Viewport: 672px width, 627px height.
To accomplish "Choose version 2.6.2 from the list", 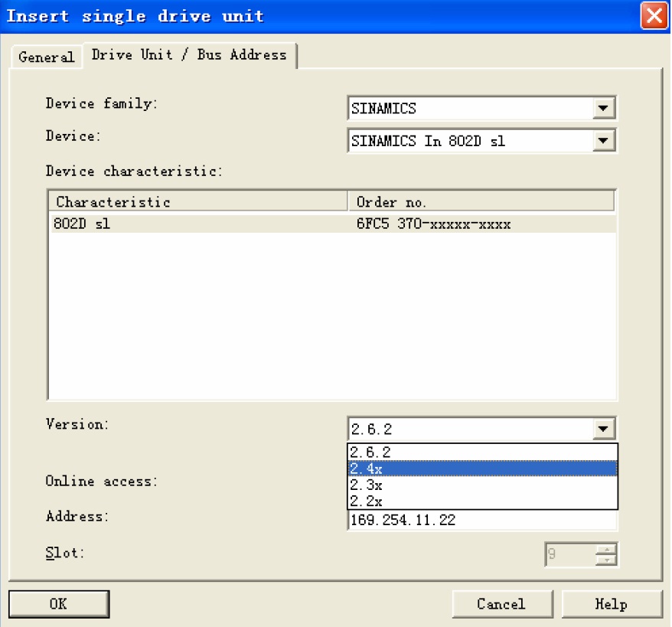I will [x=483, y=452].
